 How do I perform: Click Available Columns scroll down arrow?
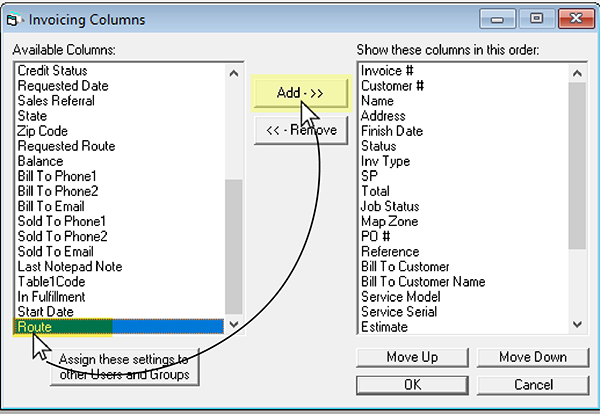point(233,324)
